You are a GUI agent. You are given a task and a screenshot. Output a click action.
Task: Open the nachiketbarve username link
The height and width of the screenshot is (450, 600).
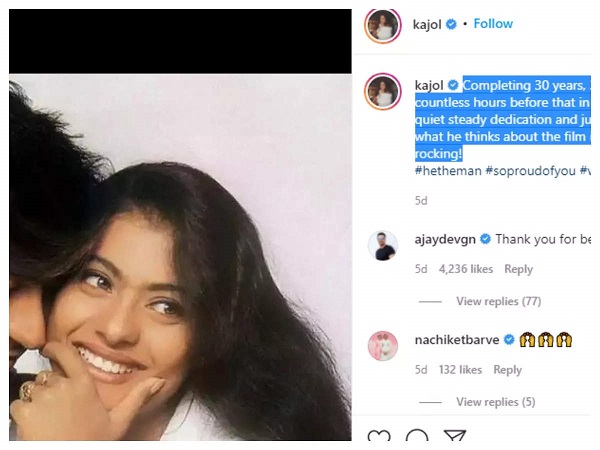(457, 340)
